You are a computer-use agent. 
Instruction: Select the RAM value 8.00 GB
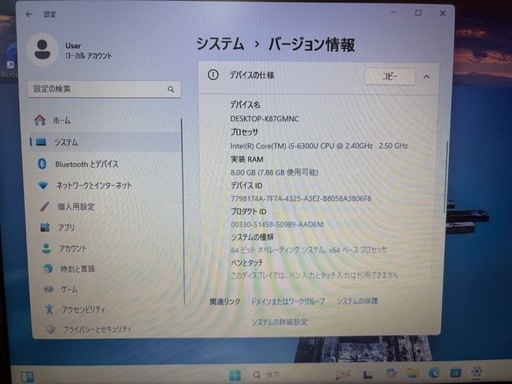[274, 172]
